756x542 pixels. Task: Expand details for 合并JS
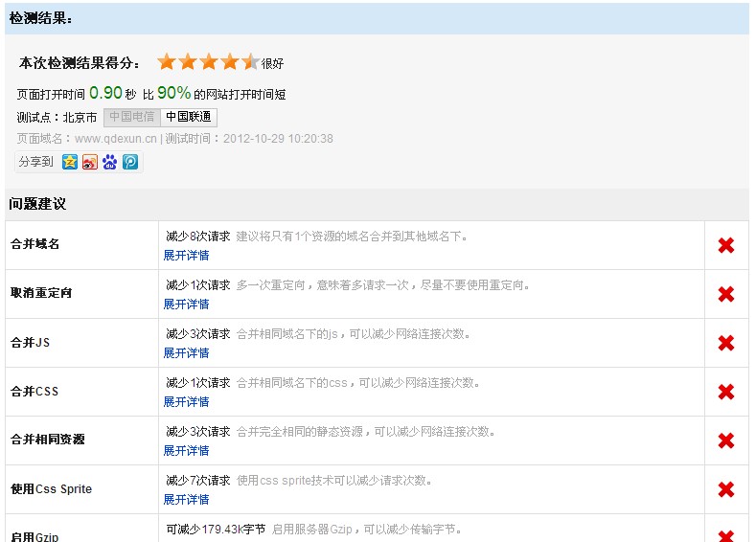186,353
